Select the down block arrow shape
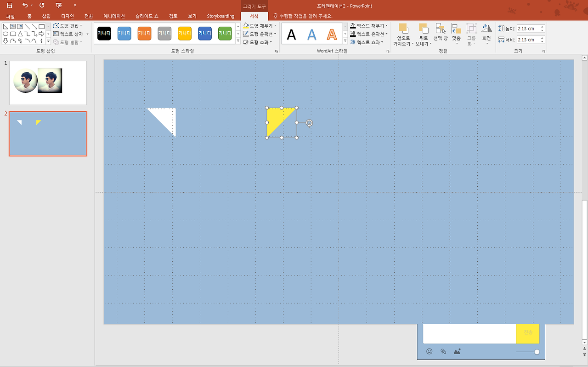The image size is (588, 367). 6,41
